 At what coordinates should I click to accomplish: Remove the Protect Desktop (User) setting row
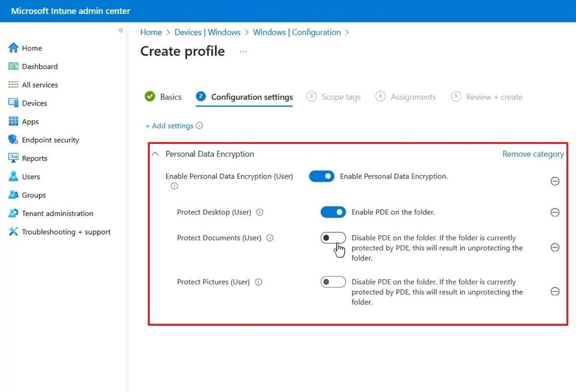tap(555, 213)
